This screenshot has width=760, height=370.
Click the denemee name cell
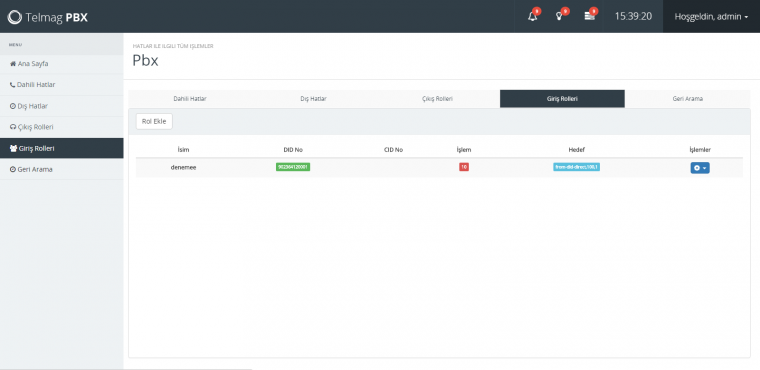click(183, 167)
